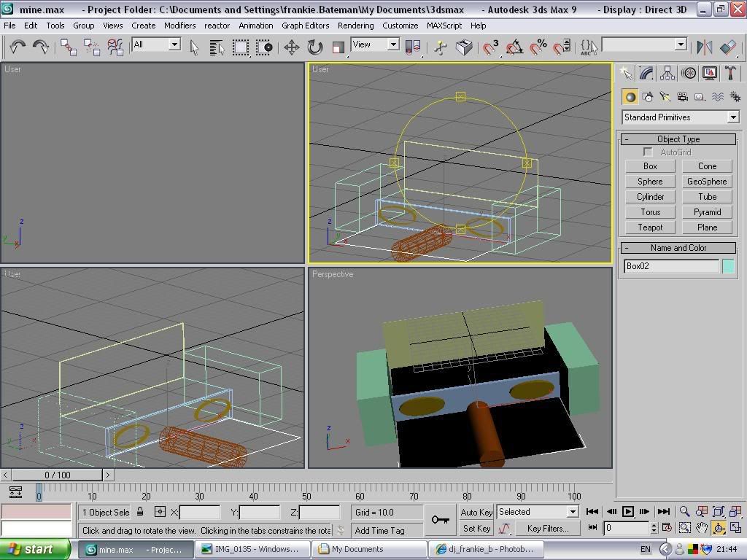747x560 pixels.
Task: Select the Lights category icon
Action: coord(665,97)
